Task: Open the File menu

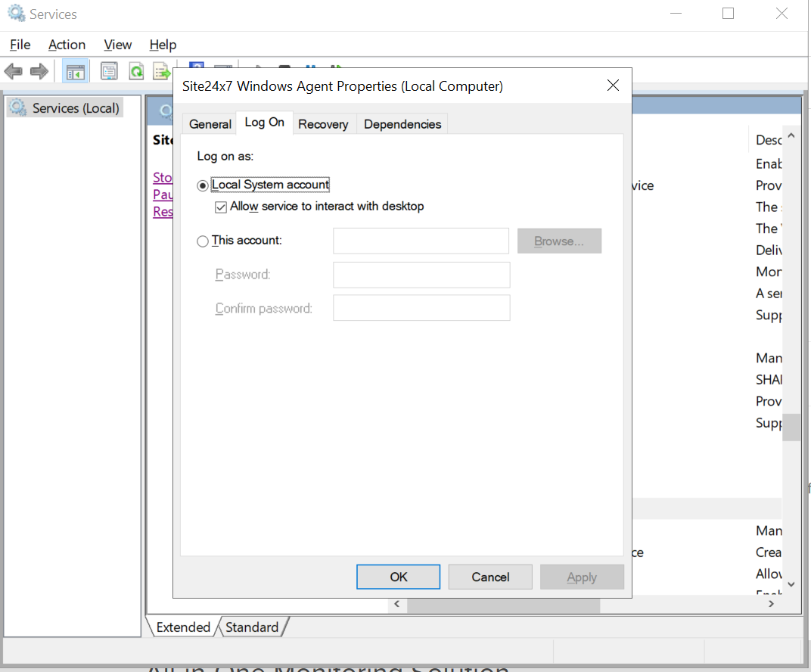Action: coord(20,45)
